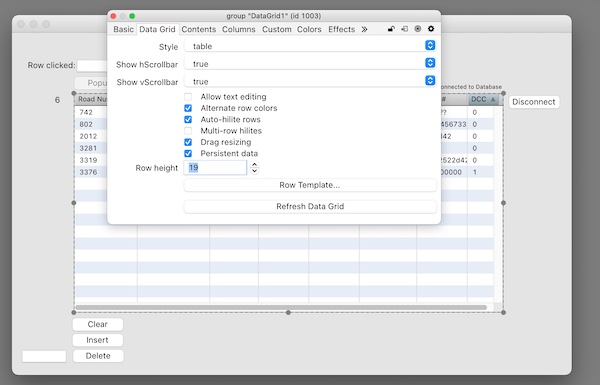600x385 pixels.
Task: Click the Insert button
Action: point(98,340)
